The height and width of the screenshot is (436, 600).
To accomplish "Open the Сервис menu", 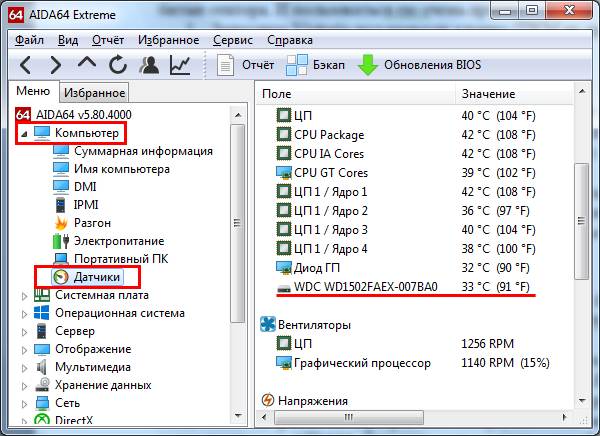I will tap(232, 40).
